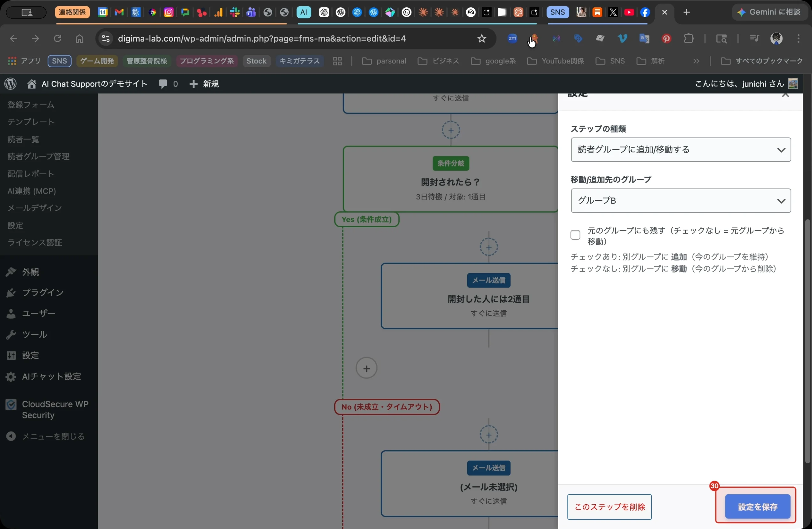Viewport: 812px width, 529px height.
Task: Open the Google Translate extension icon
Action: [644, 39]
